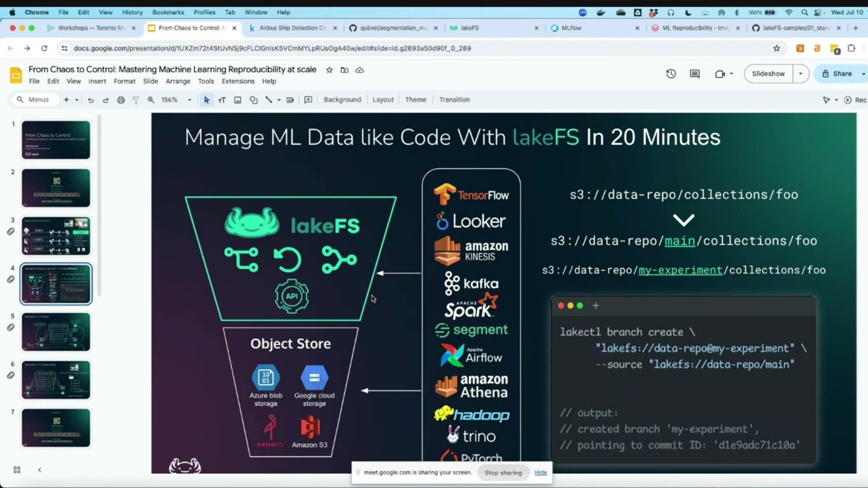Screen dimensions: 868x488
Task: Star the presentation document
Action: pos(330,70)
